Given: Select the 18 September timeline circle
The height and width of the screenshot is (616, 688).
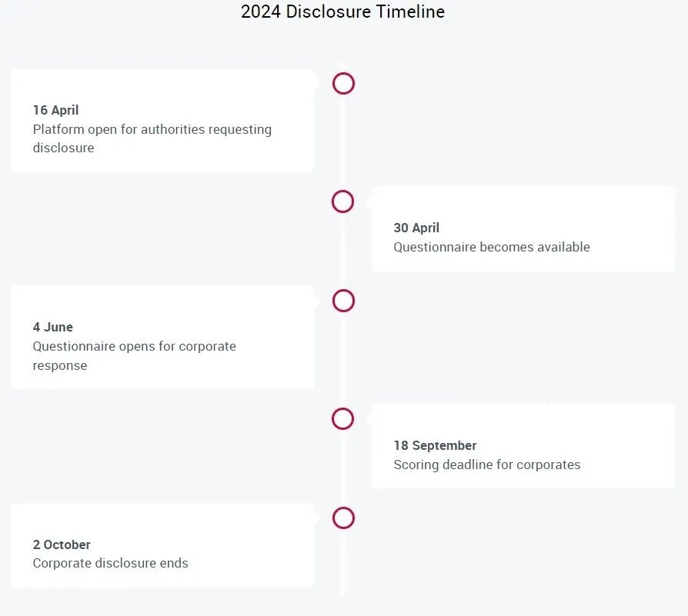Looking at the screenshot, I should (342, 418).
